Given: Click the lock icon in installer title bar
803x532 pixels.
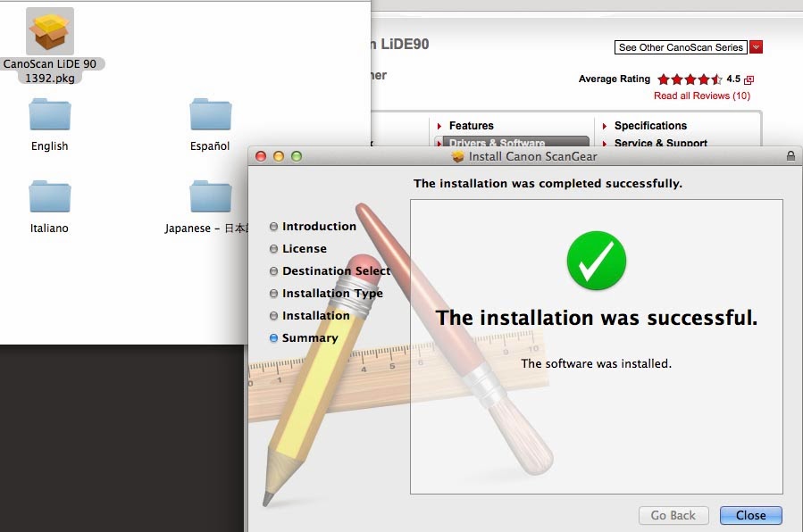Looking at the screenshot, I should [790, 156].
